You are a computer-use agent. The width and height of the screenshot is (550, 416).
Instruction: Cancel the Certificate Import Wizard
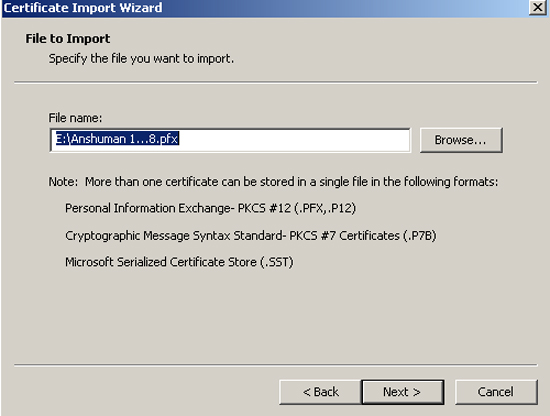pyautogui.click(x=496, y=392)
